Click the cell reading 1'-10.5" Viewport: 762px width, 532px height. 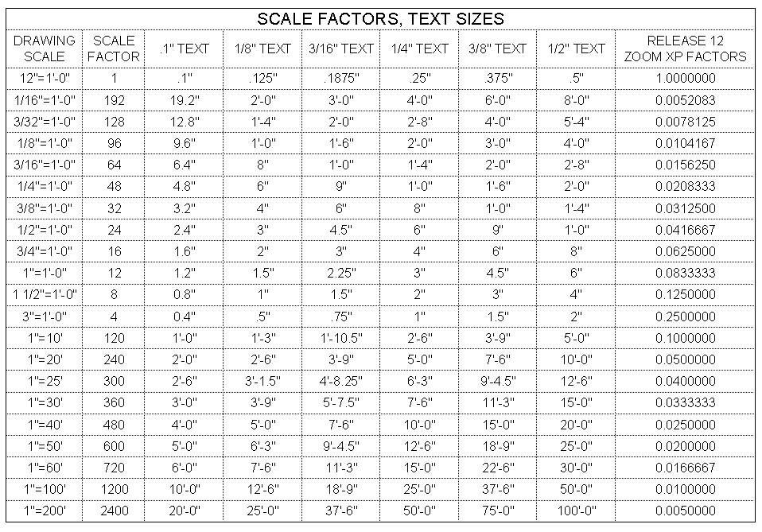click(x=341, y=337)
